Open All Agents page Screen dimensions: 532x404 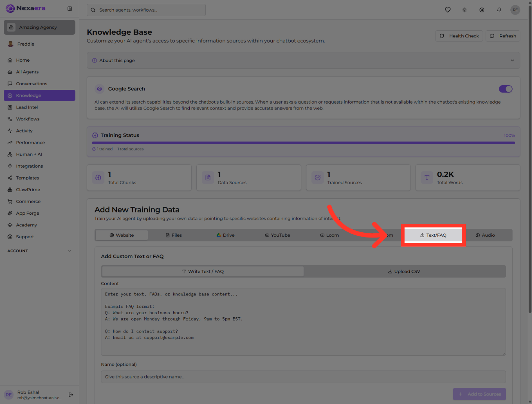coord(39,72)
